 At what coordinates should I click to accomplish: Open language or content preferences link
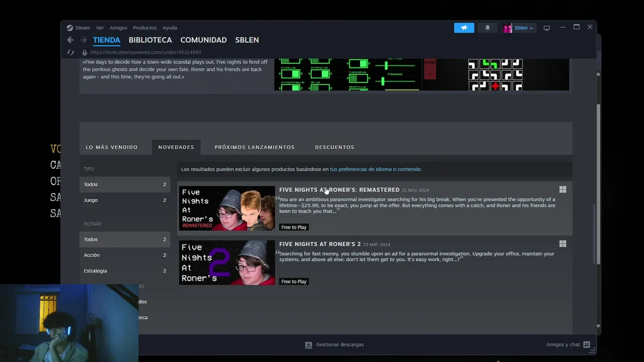(x=375, y=169)
